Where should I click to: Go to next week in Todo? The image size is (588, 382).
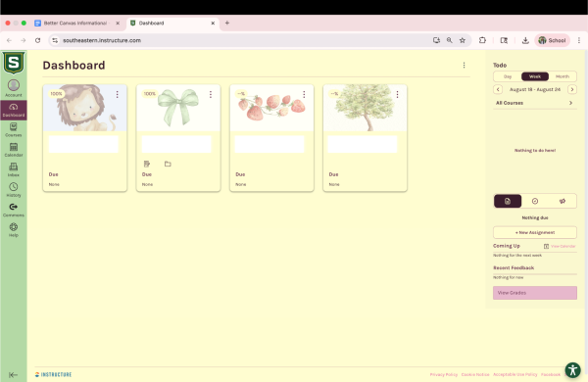tap(572, 89)
